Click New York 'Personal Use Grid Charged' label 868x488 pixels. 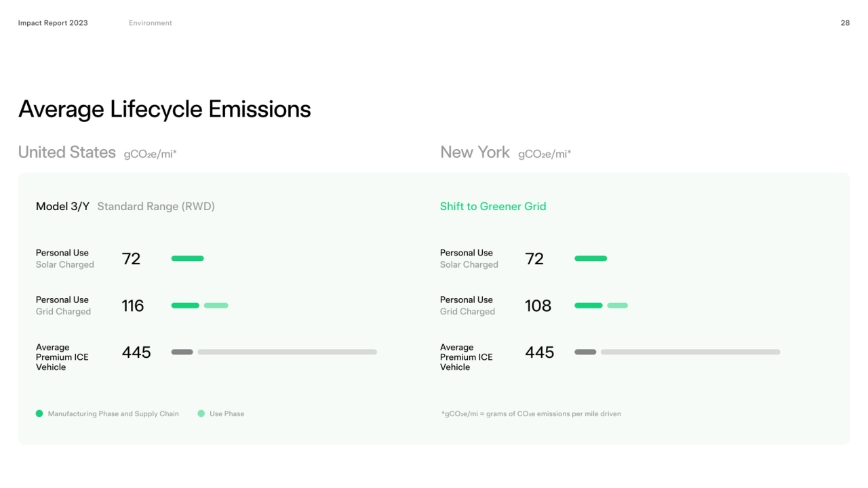pos(467,306)
